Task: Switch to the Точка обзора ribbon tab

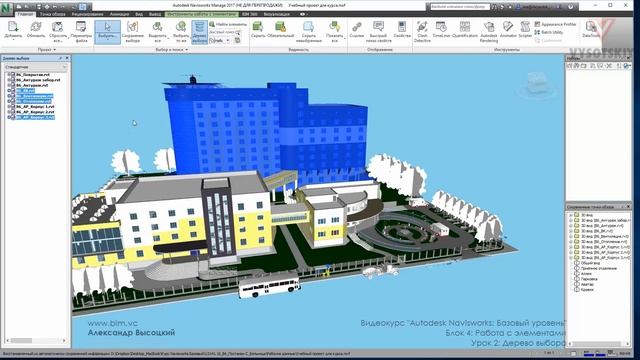Action: 52,14
